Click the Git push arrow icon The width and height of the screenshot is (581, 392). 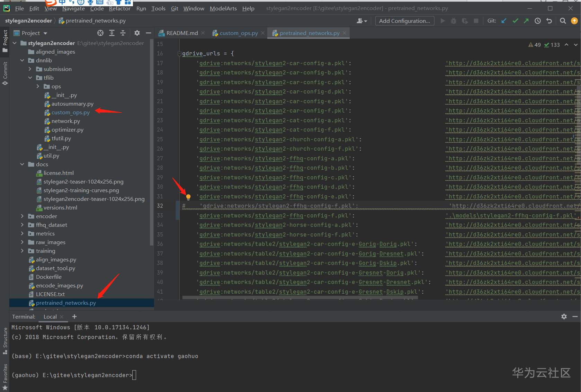pyautogui.click(x=526, y=21)
